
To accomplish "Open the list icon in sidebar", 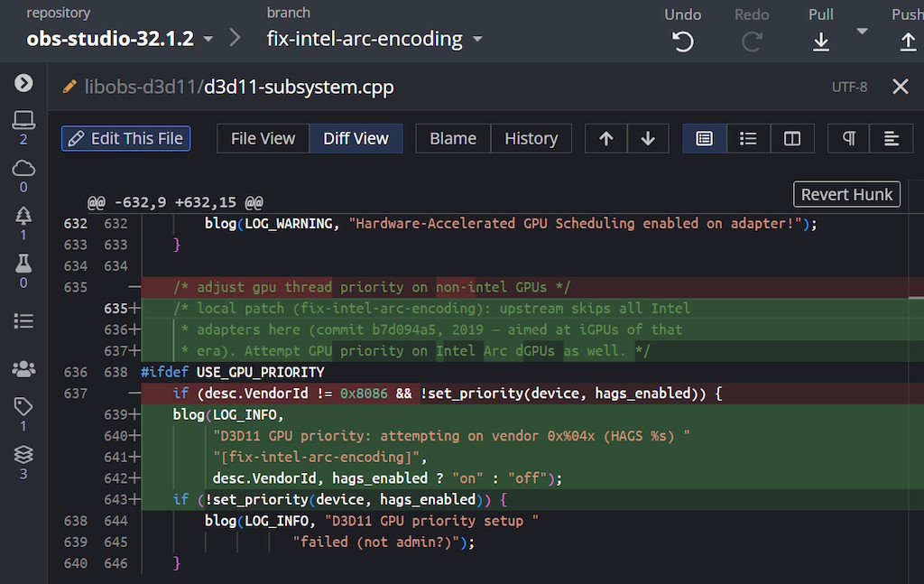I will 23,321.
